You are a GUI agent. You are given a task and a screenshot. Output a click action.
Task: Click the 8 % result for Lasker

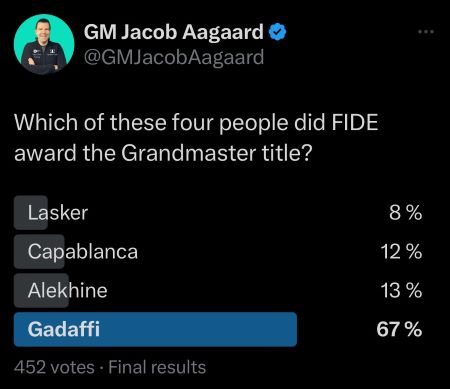click(x=405, y=213)
